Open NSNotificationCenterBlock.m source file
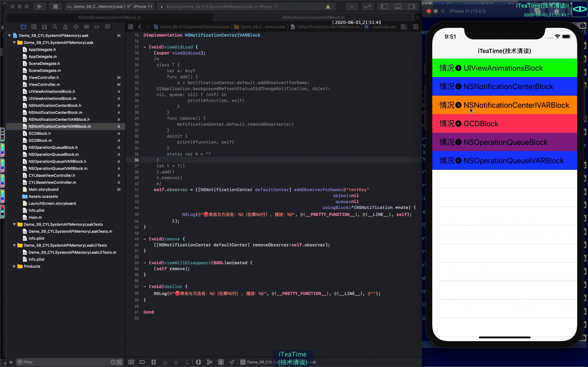This screenshot has height=367, width=588. 56,112
